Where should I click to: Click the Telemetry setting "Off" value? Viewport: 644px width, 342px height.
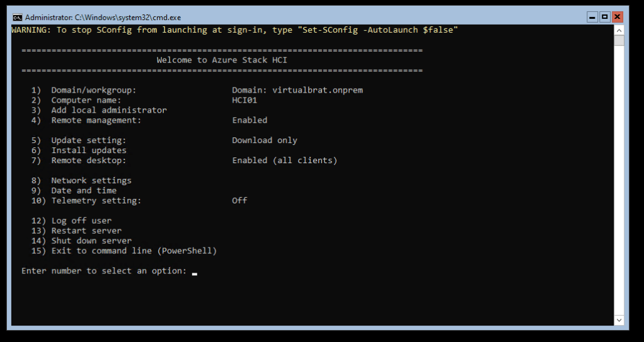(239, 201)
